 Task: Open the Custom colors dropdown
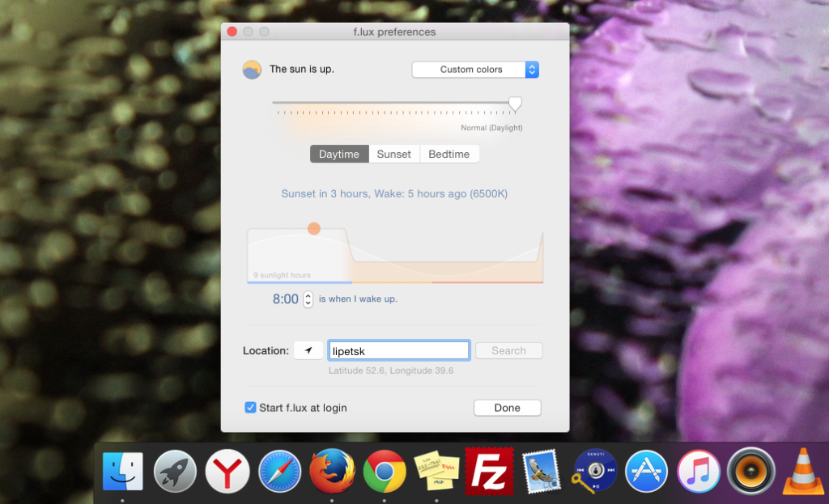pos(475,70)
